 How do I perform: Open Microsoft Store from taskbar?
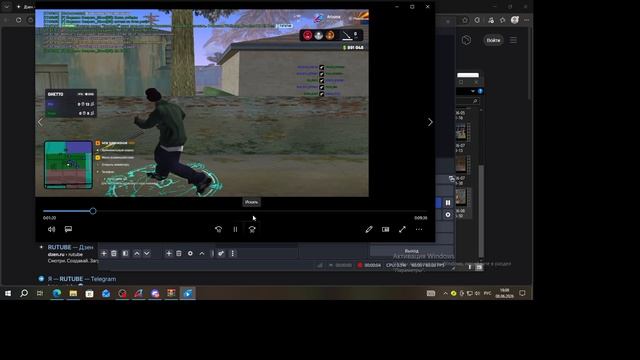point(89,293)
